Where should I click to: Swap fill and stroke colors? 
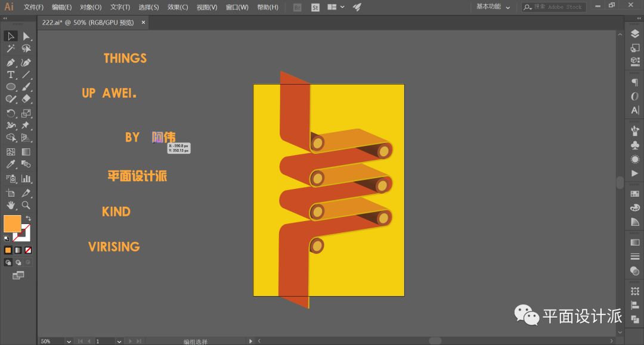[x=28, y=219]
